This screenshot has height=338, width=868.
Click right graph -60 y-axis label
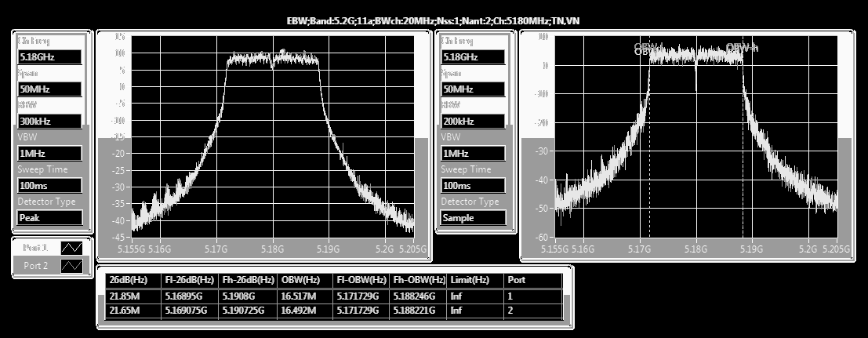coord(541,237)
